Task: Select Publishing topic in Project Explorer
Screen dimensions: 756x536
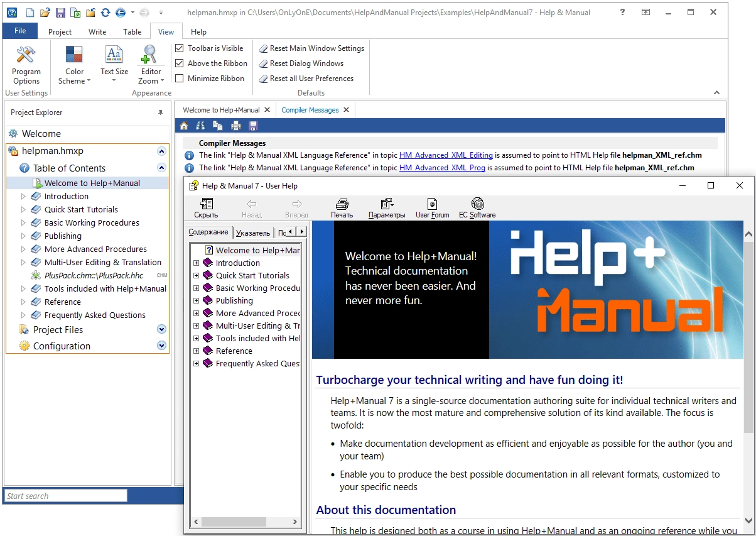Action: coord(63,236)
